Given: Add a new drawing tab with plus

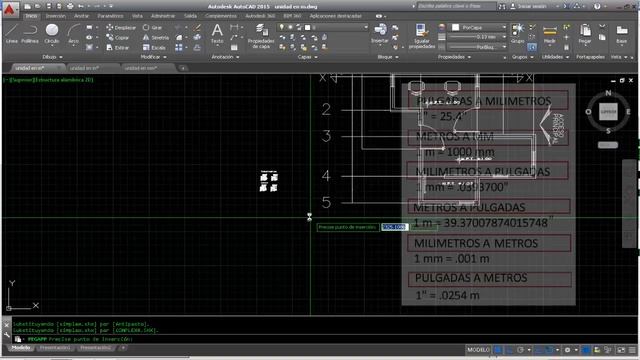Looking at the screenshot, I should [x=183, y=68].
